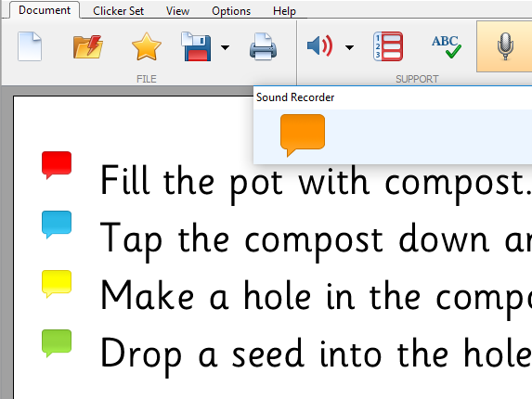Play the green speech bubble recording
Image resolution: width=532 pixels, height=399 pixels.
tap(57, 342)
